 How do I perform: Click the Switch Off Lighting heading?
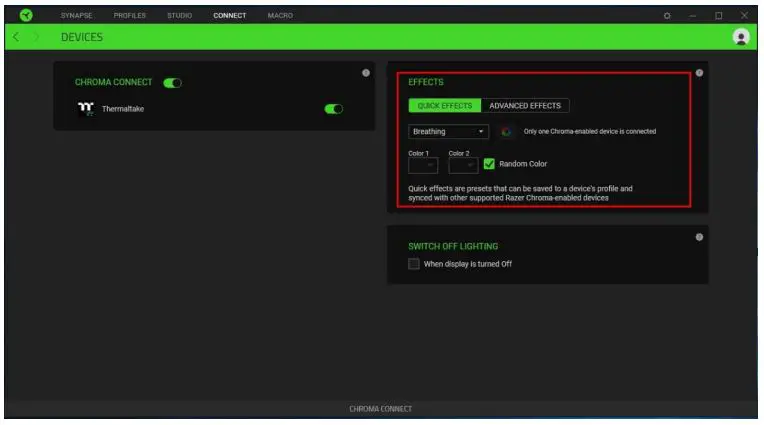tap(453, 247)
